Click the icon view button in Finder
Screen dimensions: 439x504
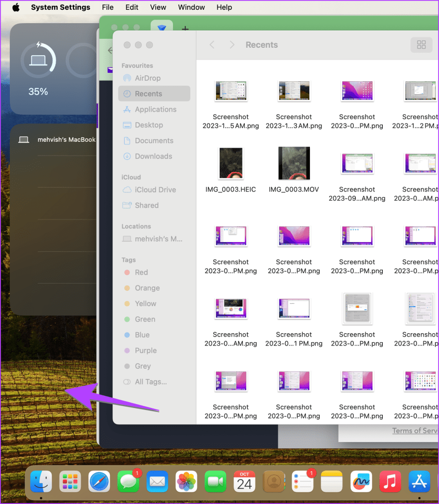coord(421,45)
